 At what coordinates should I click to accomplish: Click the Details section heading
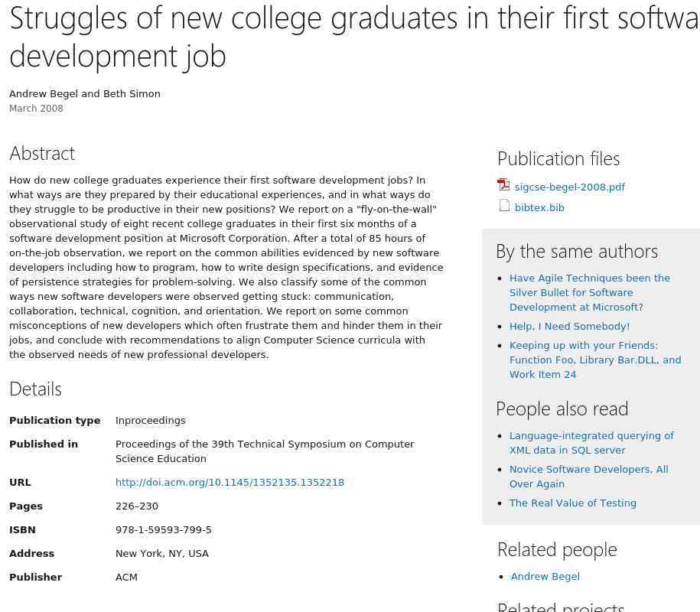pyautogui.click(x=35, y=389)
